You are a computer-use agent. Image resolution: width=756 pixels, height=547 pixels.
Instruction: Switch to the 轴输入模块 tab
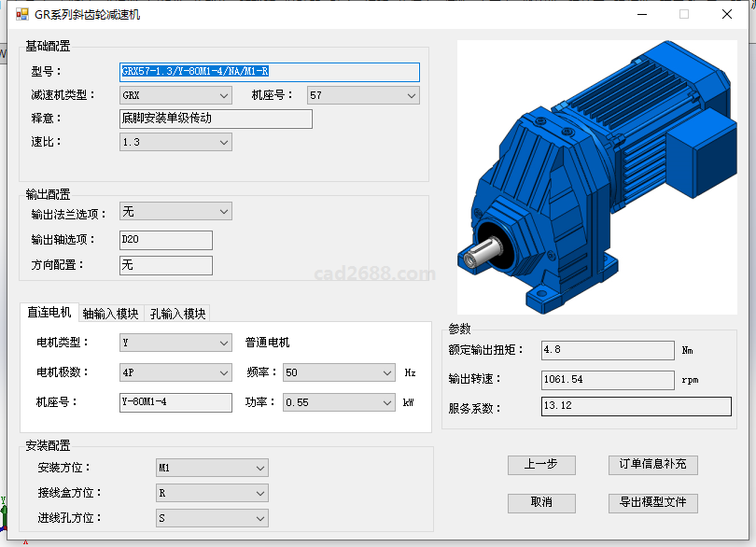[x=110, y=314]
